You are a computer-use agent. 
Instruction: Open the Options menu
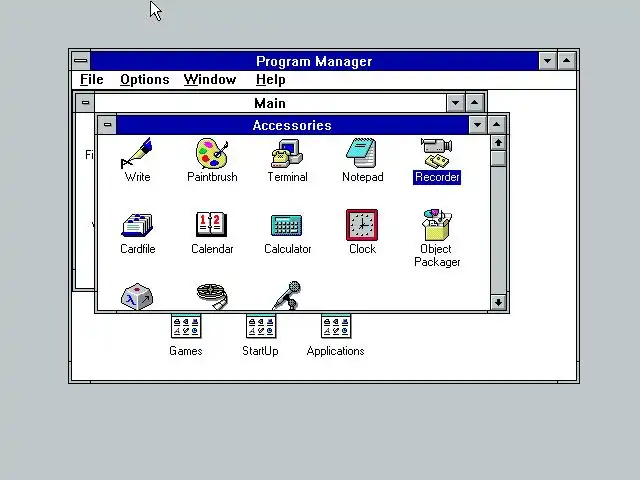pos(144,80)
